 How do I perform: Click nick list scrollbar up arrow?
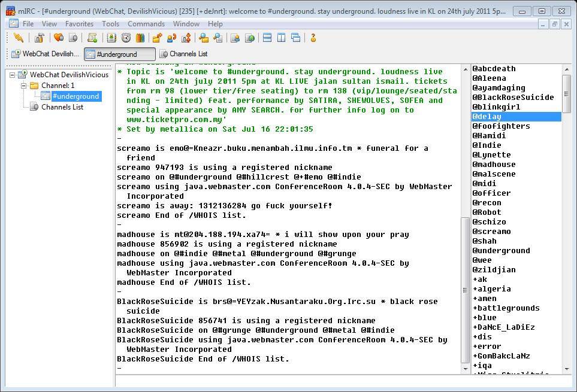(567, 69)
